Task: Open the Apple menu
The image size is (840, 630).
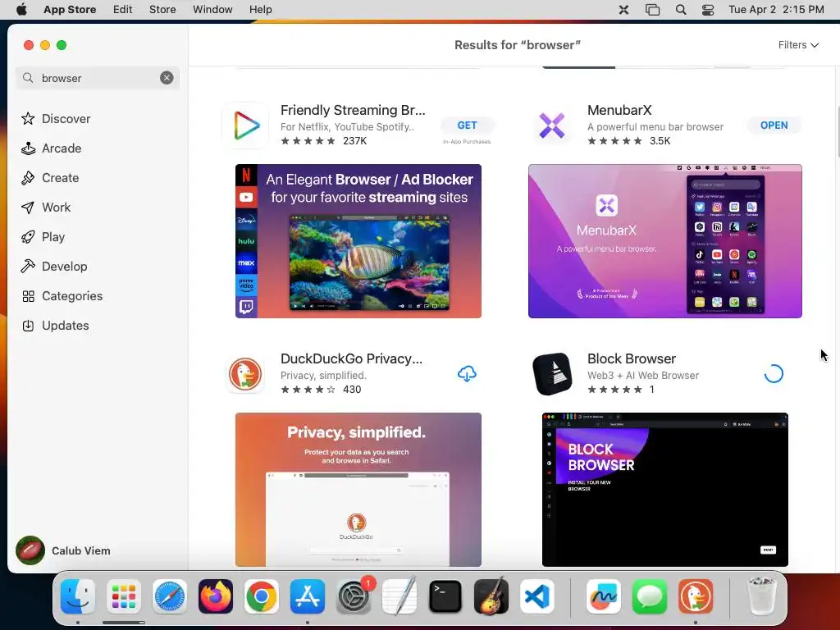Action: 21,10
